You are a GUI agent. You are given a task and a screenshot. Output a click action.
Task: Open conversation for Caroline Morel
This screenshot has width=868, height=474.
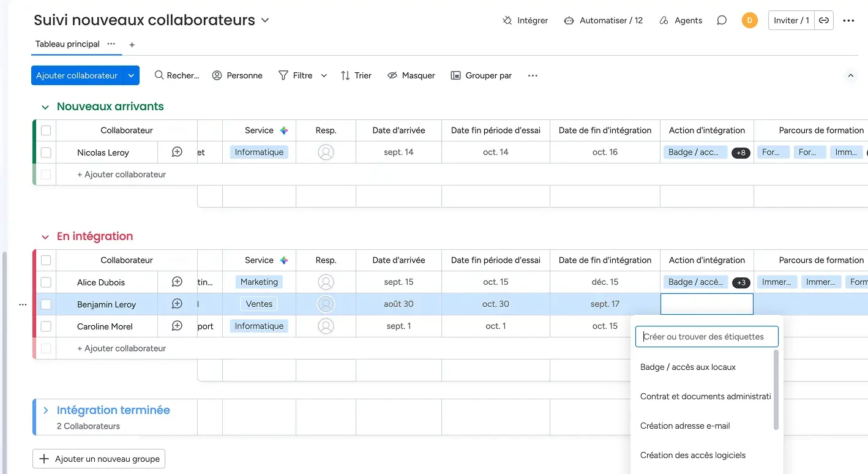[177, 326]
